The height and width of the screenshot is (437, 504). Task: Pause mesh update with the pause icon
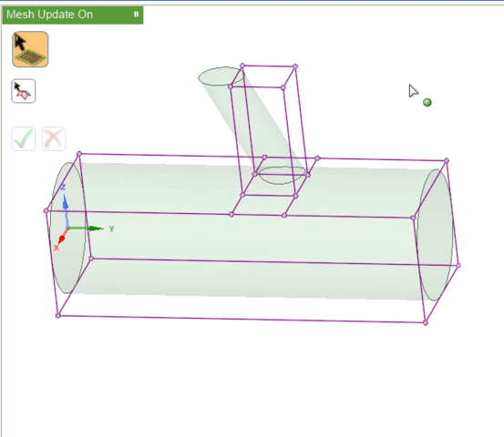click(136, 15)
